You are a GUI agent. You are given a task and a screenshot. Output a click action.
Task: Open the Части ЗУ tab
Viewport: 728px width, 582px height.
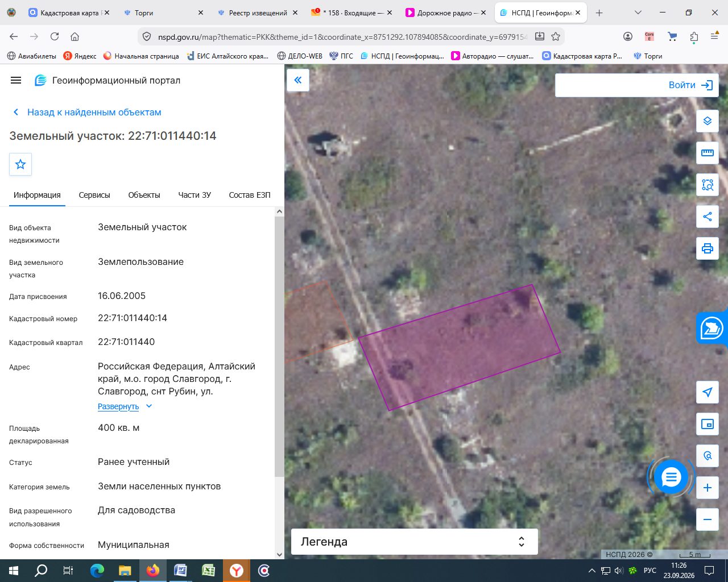(195, 195)
